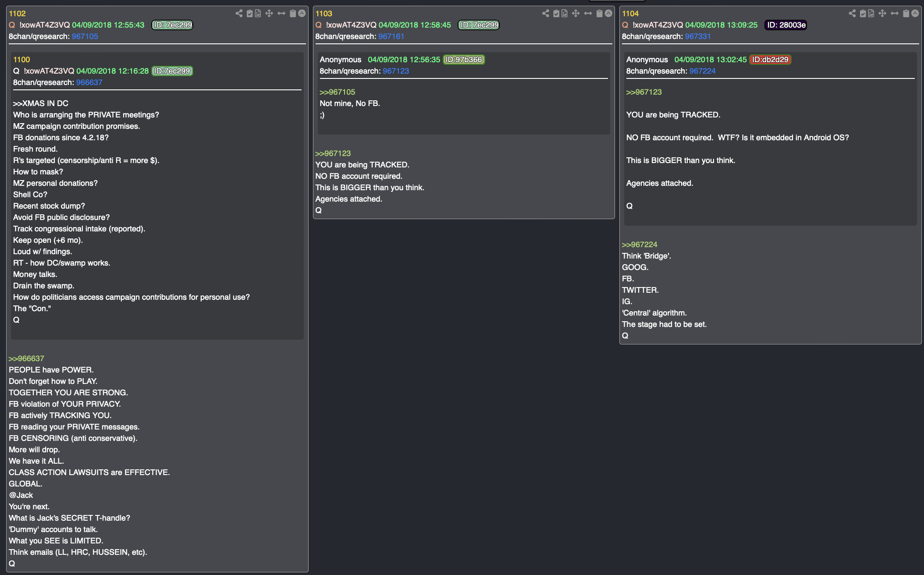Click round A icon on post 1104
The width and height of the screenshot is (924, 575).
click(915, 14)
